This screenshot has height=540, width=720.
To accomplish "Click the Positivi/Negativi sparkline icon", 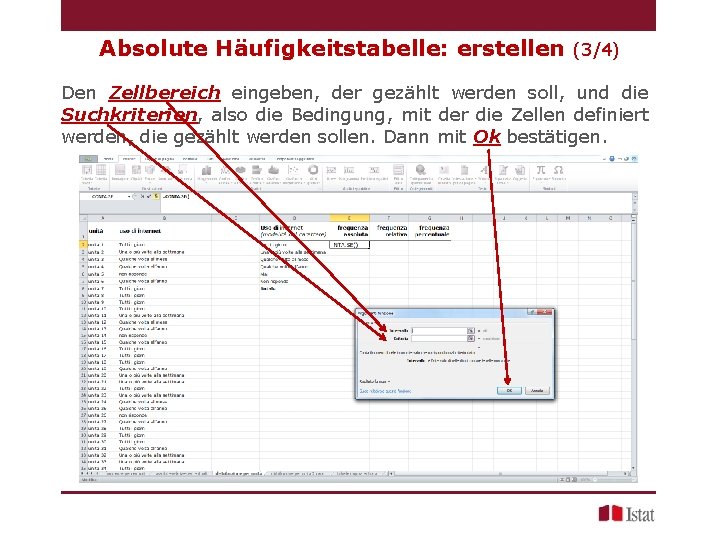I will [x=374, y=170].
